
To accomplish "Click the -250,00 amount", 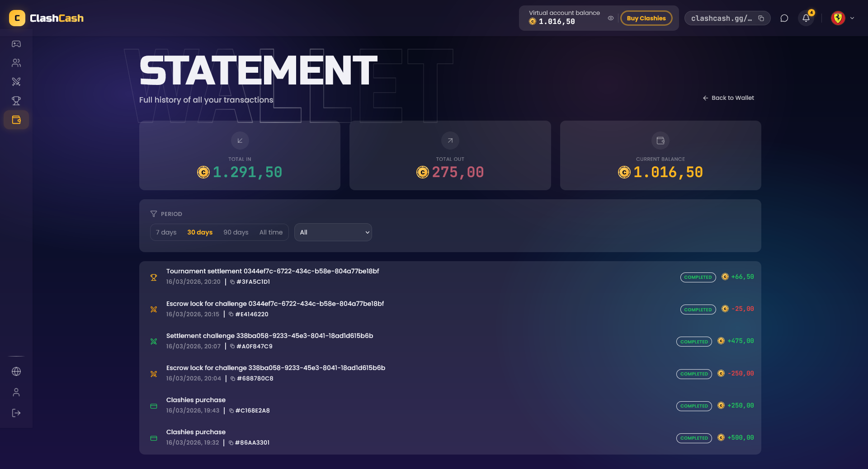I will [x=741, y=374].
